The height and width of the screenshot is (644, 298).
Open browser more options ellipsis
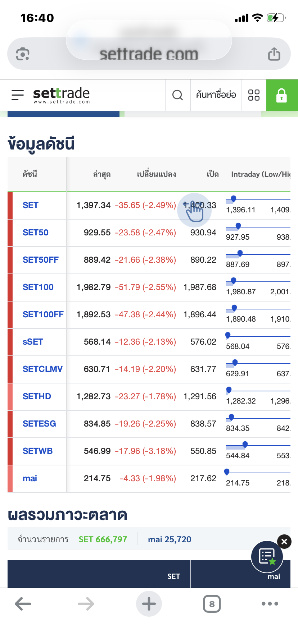pos(270,604)
